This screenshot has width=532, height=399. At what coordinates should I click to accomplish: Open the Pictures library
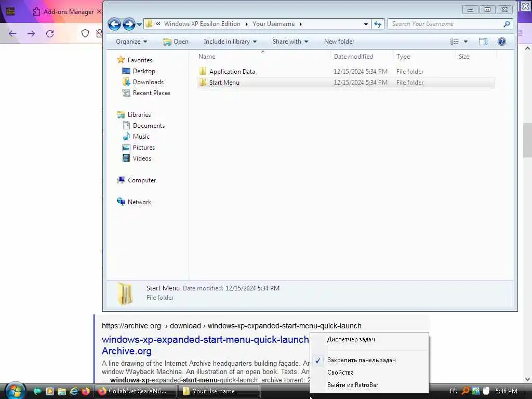click(x=139, y=147)
